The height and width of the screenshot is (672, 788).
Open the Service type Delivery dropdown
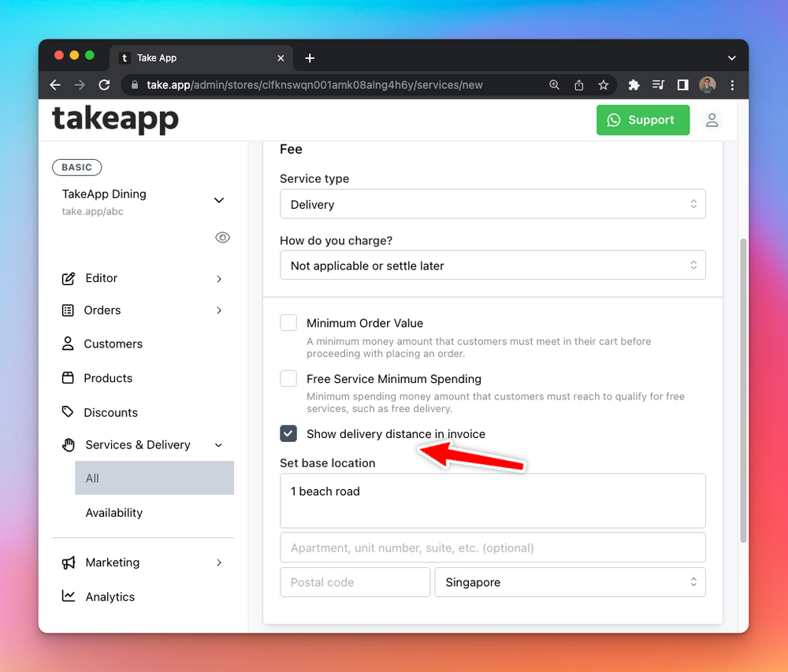(492, 204)
